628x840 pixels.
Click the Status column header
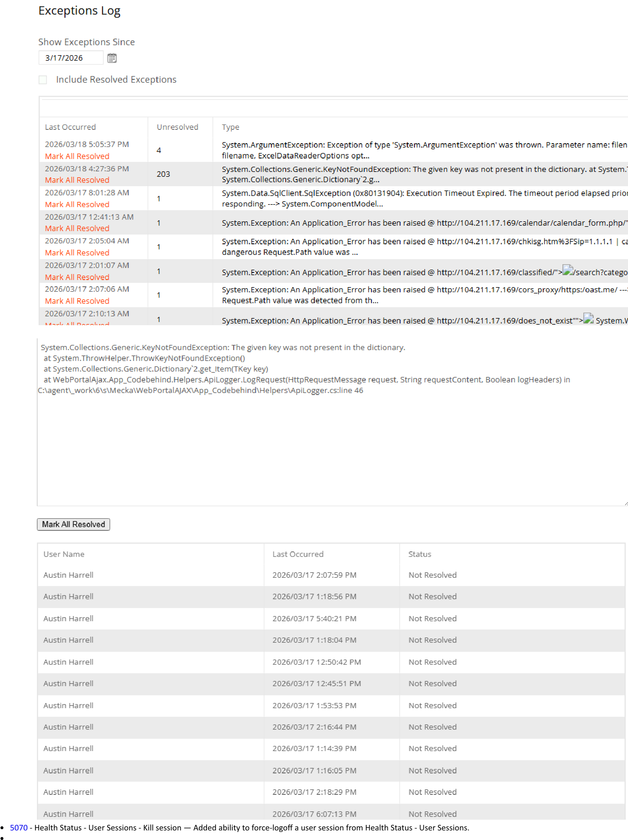point(419,554)
